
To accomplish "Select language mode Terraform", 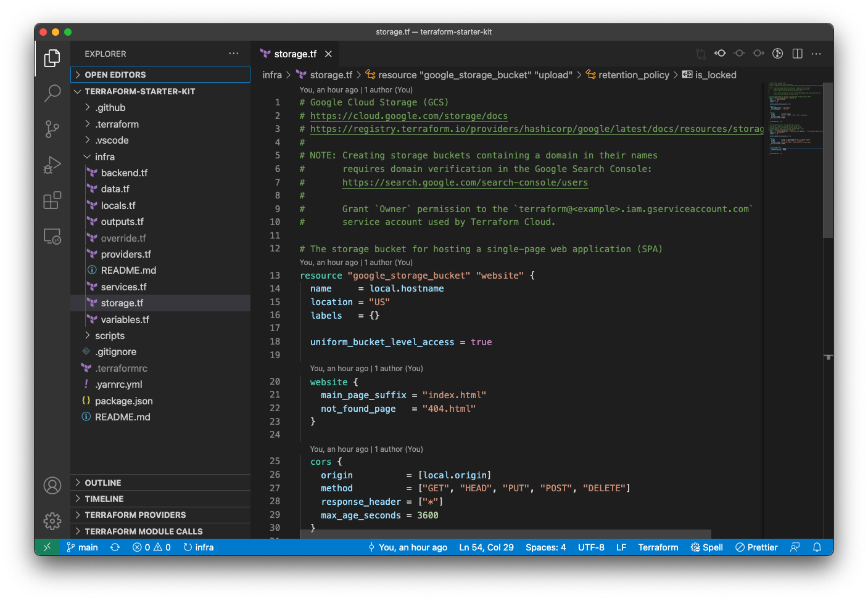I will point(658,547).
